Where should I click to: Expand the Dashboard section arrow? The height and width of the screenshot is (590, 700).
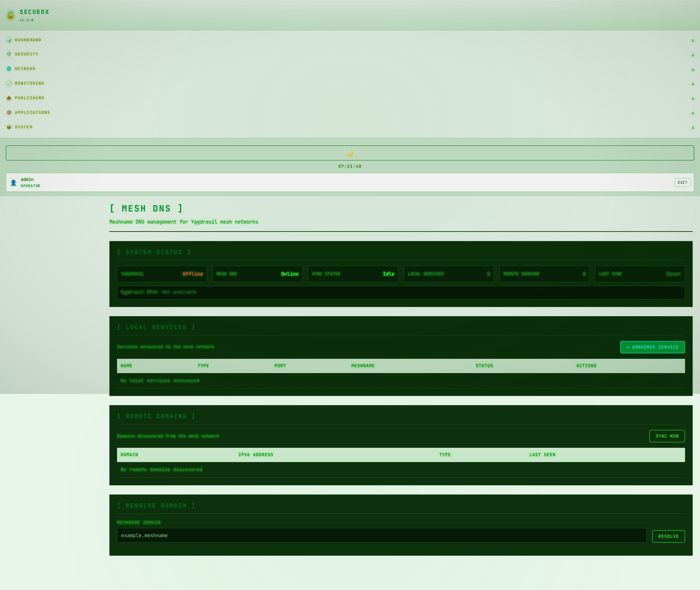click(693, 40)
